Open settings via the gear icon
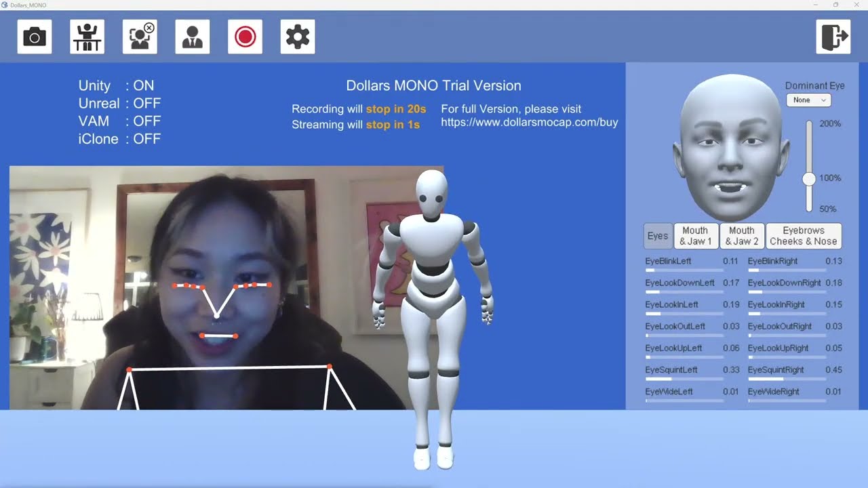Image resolution: width=868 pixels, height=488 pixels. click(x=298, y=37)
